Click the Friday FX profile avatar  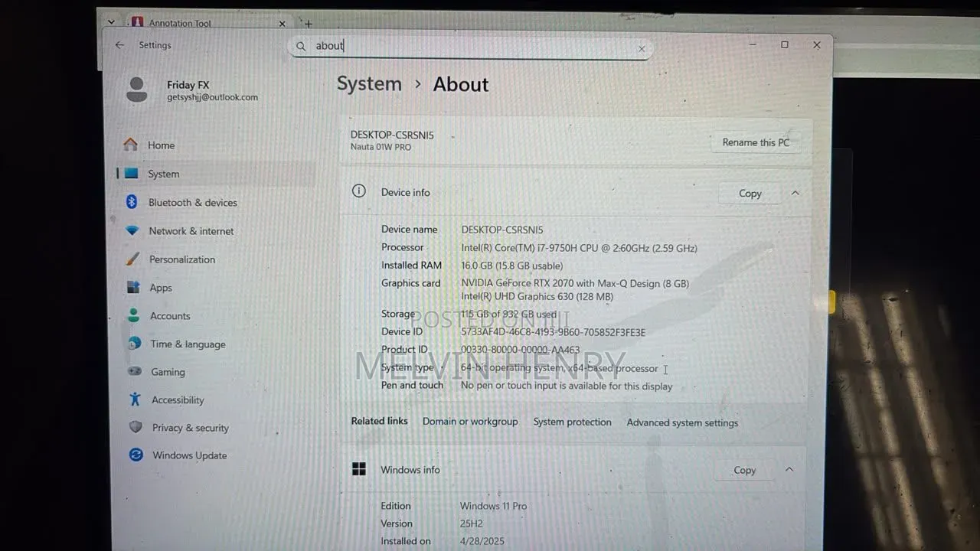[x=137, y=90]
